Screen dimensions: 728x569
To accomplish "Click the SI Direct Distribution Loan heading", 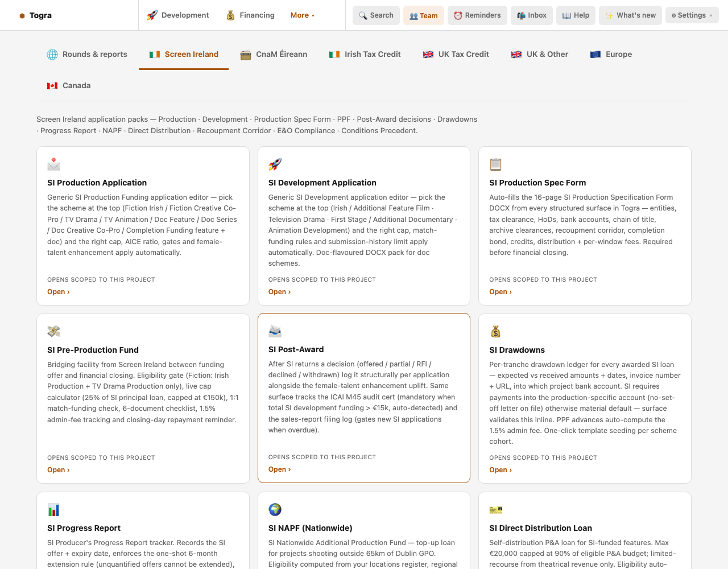I will point(540,528).
